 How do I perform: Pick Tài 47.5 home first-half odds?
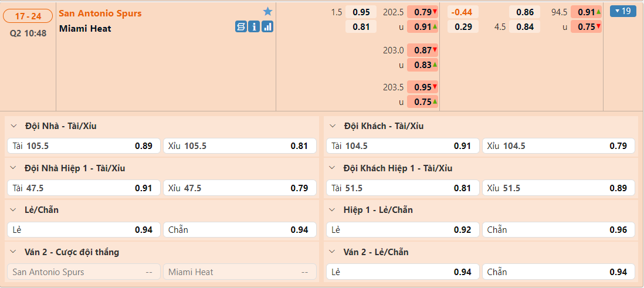click(x=83, y=188)
